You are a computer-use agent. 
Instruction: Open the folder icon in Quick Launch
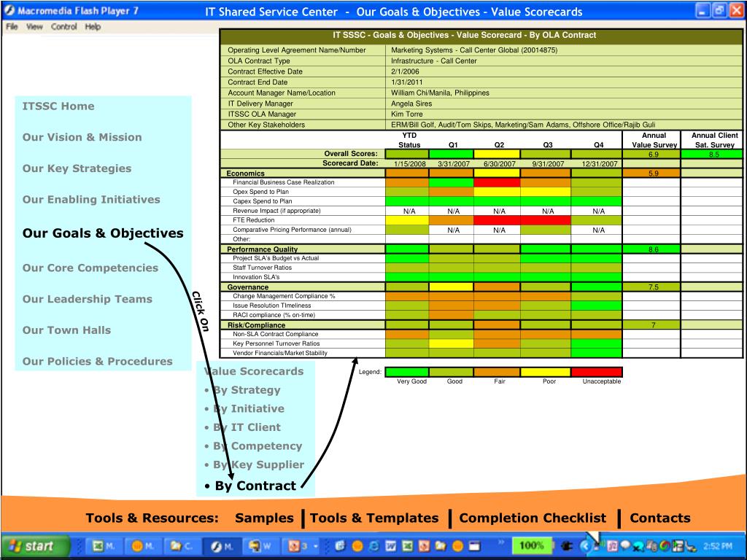(x=441, y=546)
